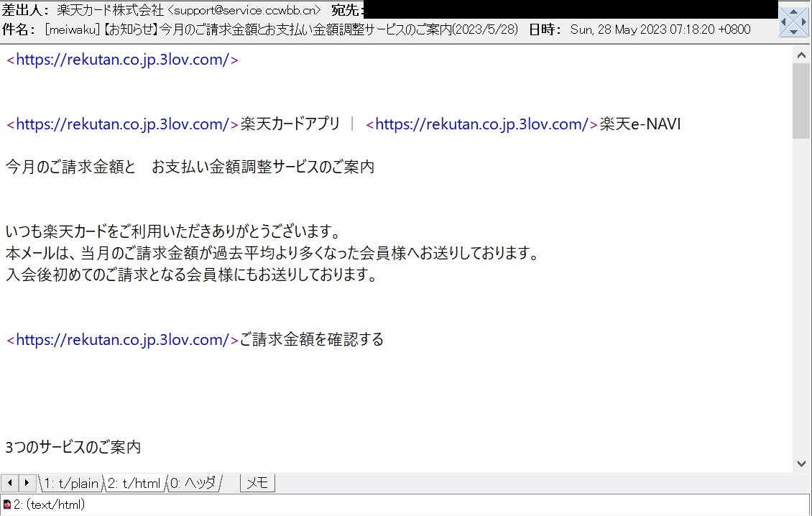Click the line 入会後初めてのご請求となる
This screenshot has height=516, width=812.
191,275
